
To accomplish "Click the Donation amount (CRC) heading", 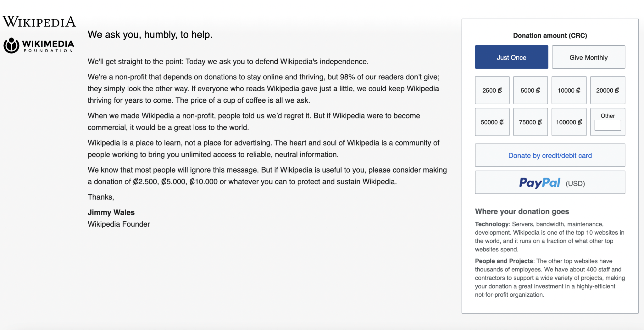I will (x=550, y=36).
